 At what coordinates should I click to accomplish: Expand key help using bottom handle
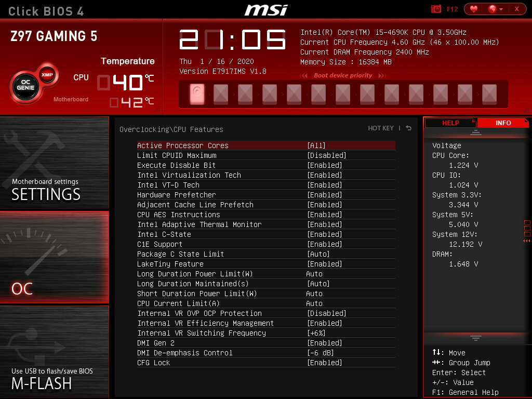pos(476,338)
